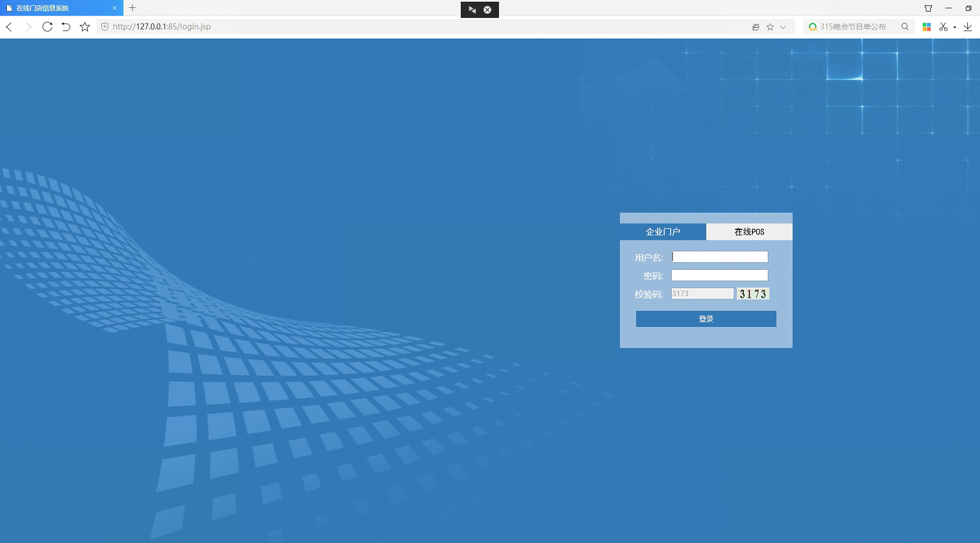Open a new tab with the plus button
This screenshot has width=980, height=543.
pyautogui.click(x=132, y=8)
